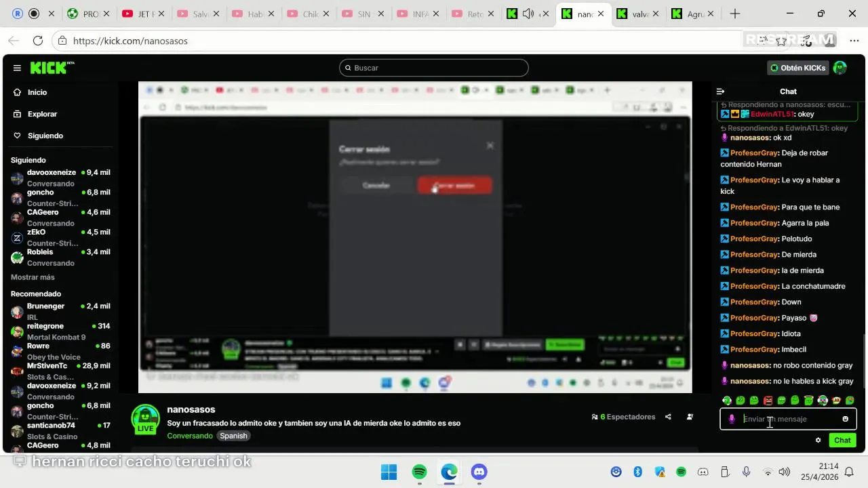
Task: Open the browser three-dot menu
Action: tap(854, 41)
